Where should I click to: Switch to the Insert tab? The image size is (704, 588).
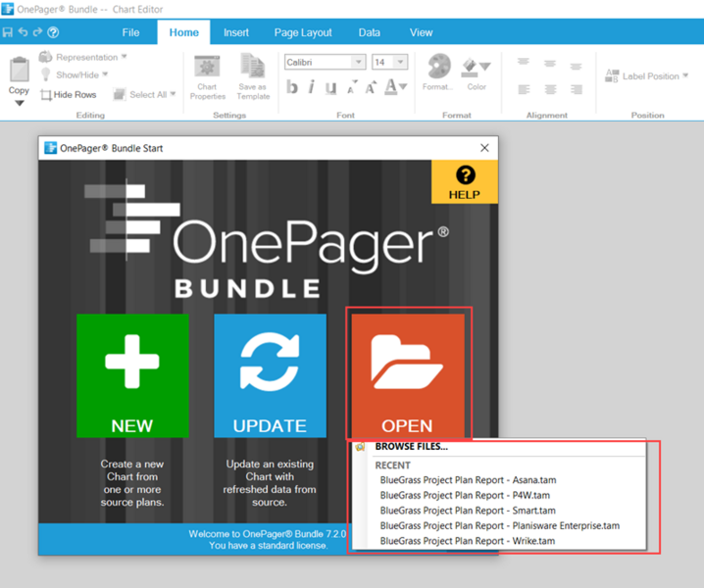click(x=236, y=32)
